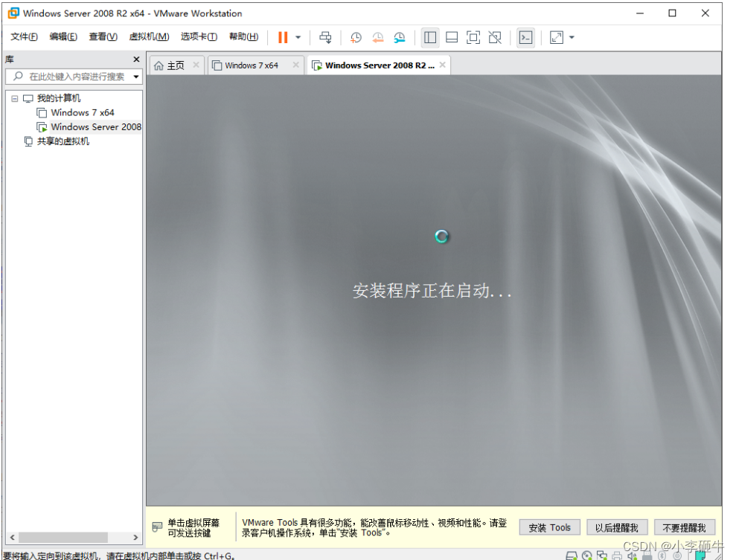Image resolution: width=736 pixels, height=560 pixels.
Task: Click the printer status icon
Action: coord(617,556)
